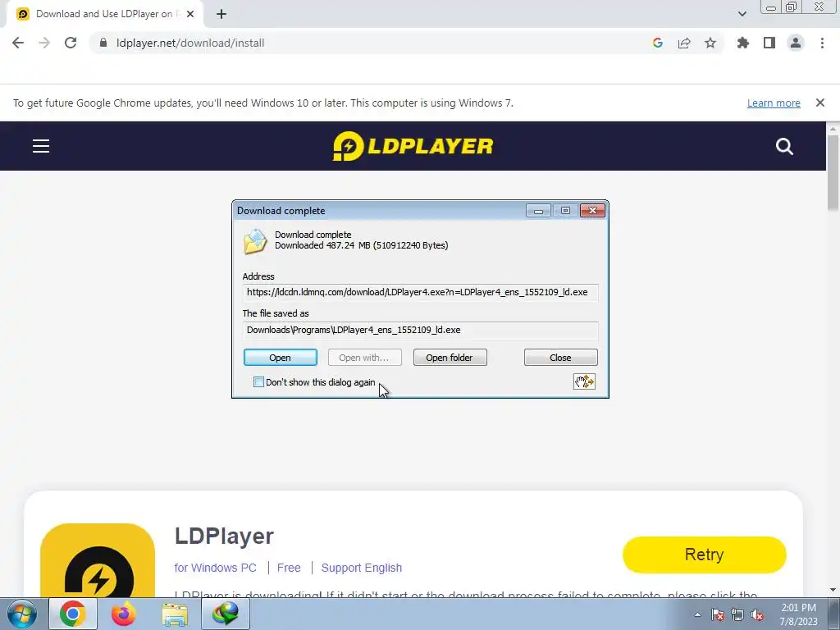
Task: Click the taskbar clock showing 2:01 PM
Action: coord(798,614)
